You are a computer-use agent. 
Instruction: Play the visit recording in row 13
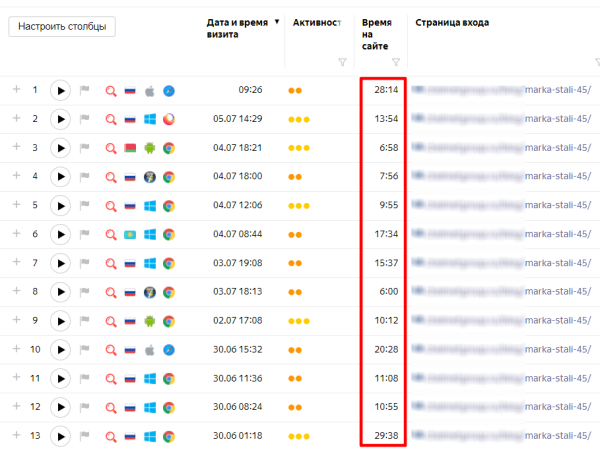tap(60, 436)
